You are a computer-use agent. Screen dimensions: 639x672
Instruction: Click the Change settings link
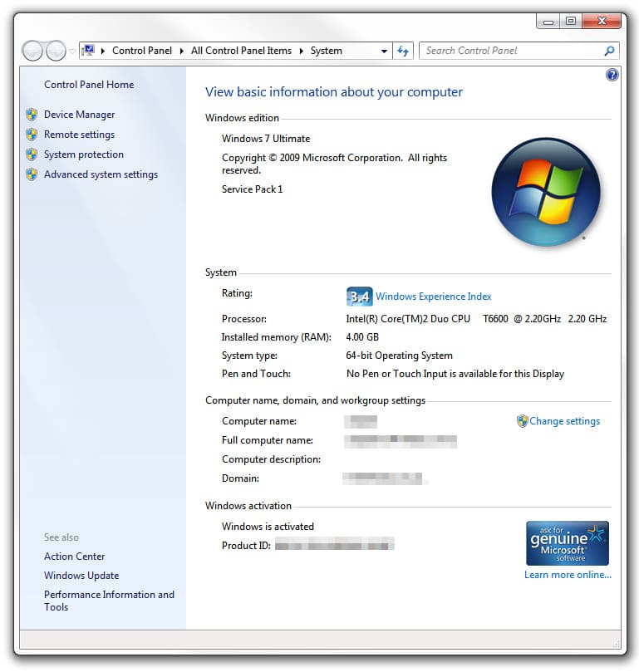(564, 421)
